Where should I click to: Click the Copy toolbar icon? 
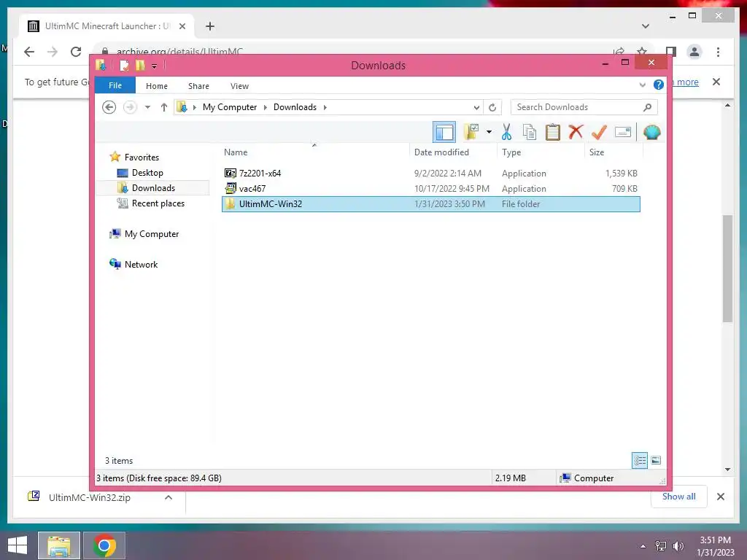pos(530,132)
